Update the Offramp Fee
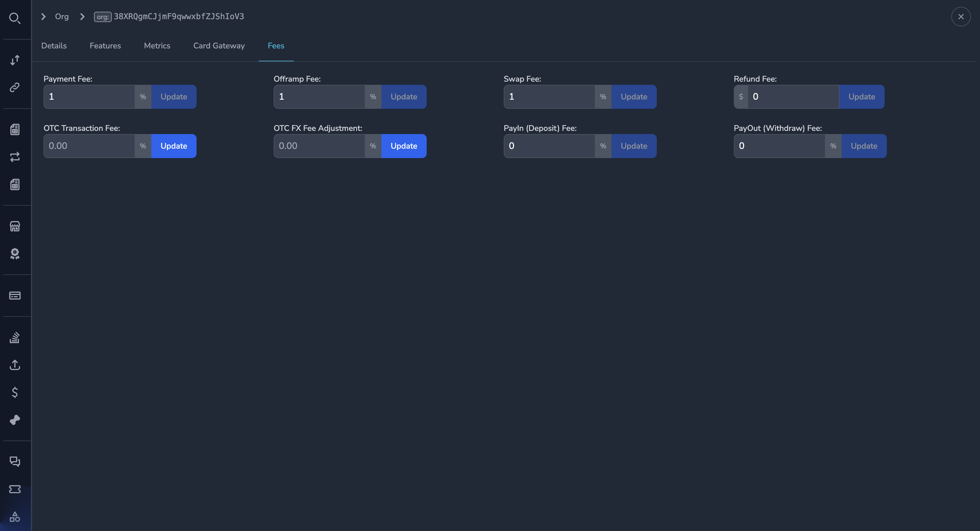Viewport: 980px width, 531px height. (x=404, y=97)
